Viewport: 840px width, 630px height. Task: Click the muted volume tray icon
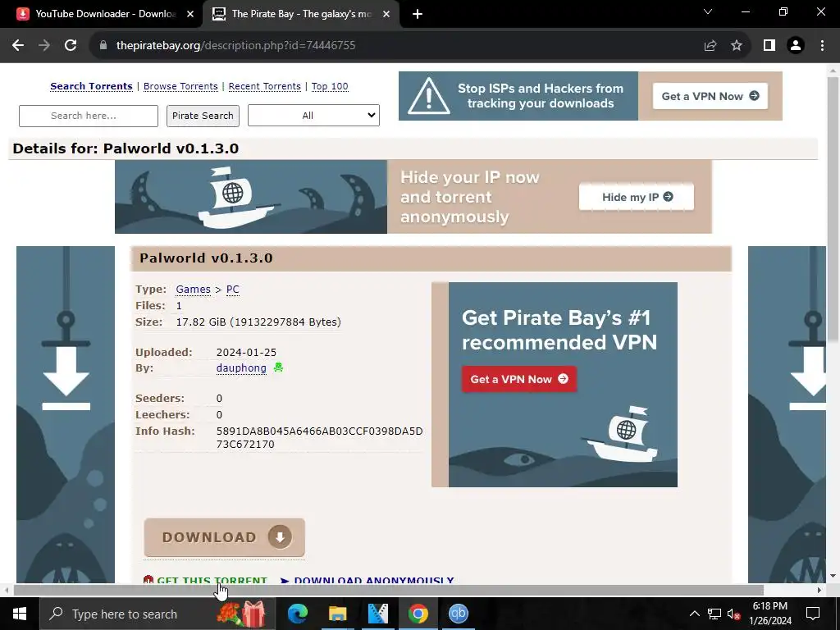point(734,614)
